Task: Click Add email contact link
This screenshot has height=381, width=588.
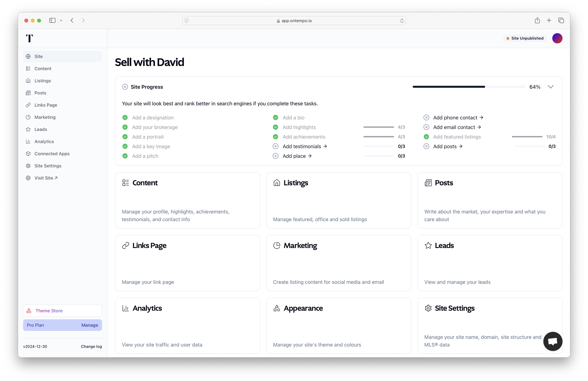Action: 457,127
